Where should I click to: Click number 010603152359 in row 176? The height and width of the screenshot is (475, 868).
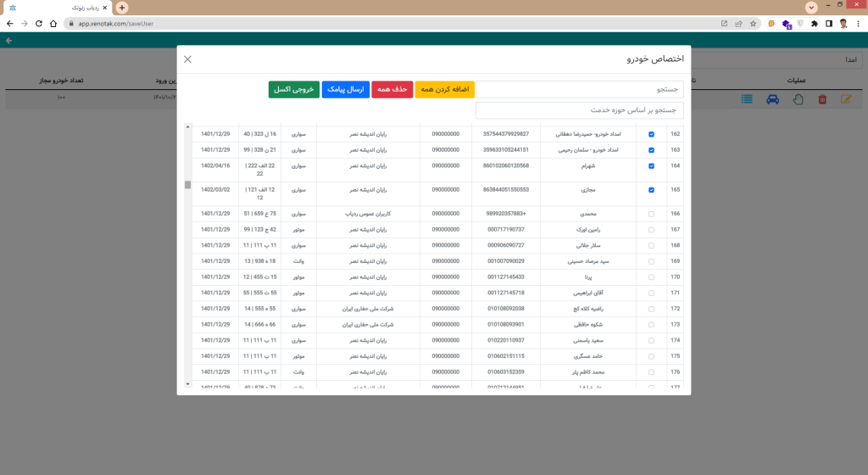[506, 372]
